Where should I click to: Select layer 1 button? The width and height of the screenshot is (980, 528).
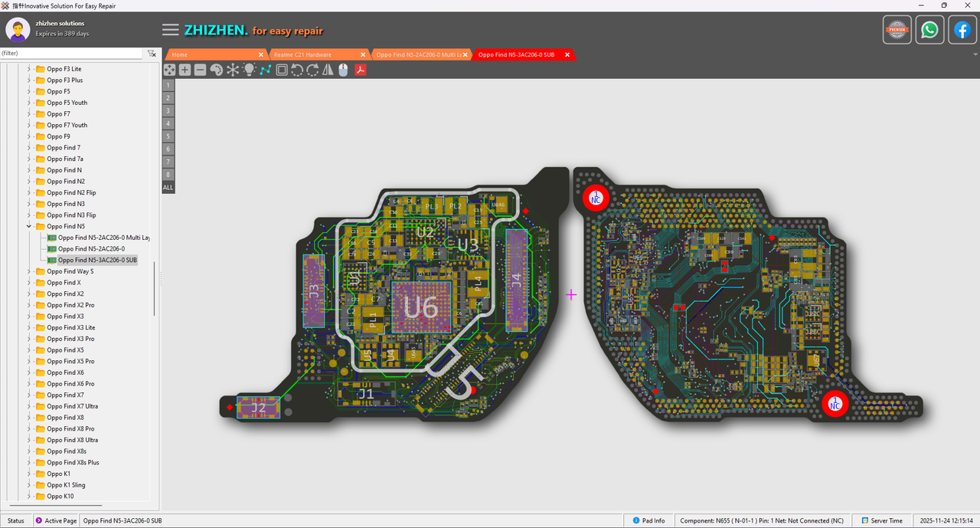(x=168, y=84)
